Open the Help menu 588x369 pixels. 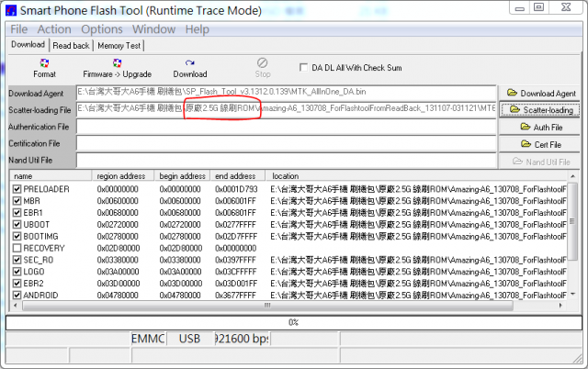point(197,29)
